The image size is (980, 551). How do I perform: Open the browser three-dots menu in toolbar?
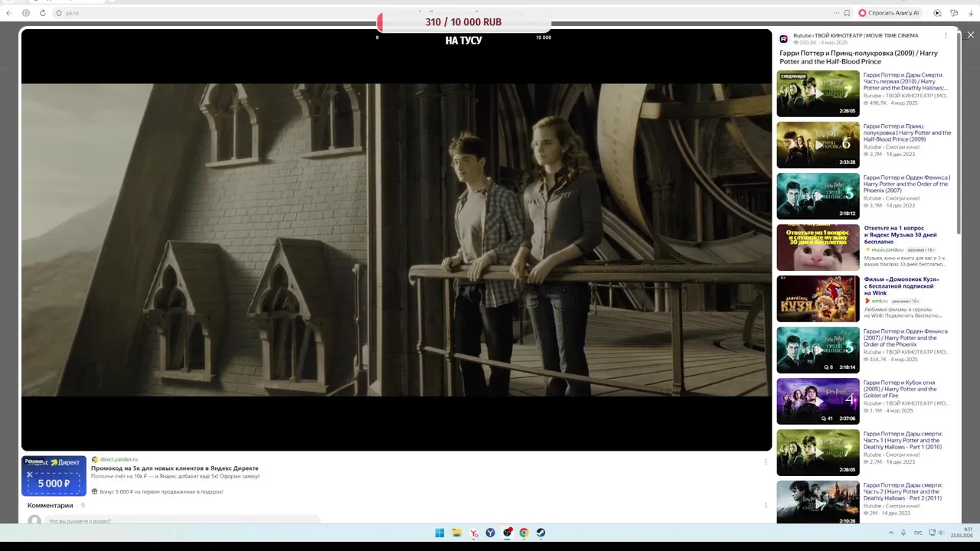[836, 13]
